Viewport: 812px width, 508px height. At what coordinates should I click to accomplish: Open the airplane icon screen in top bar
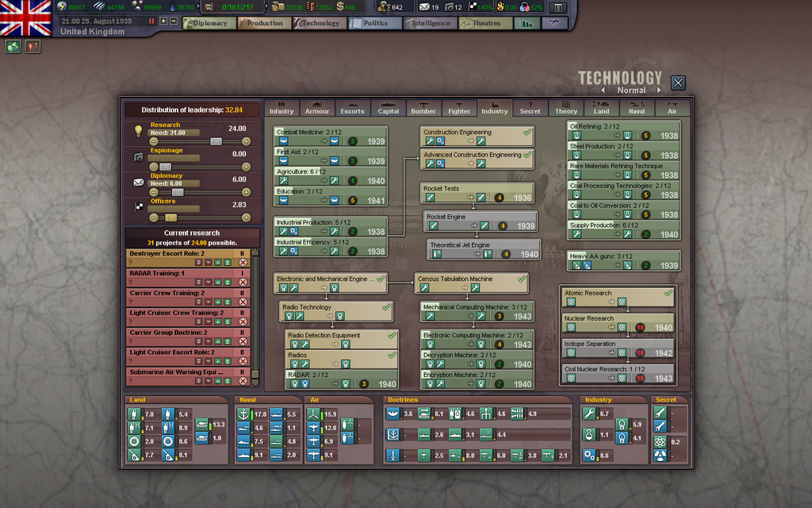pos(553,23)
